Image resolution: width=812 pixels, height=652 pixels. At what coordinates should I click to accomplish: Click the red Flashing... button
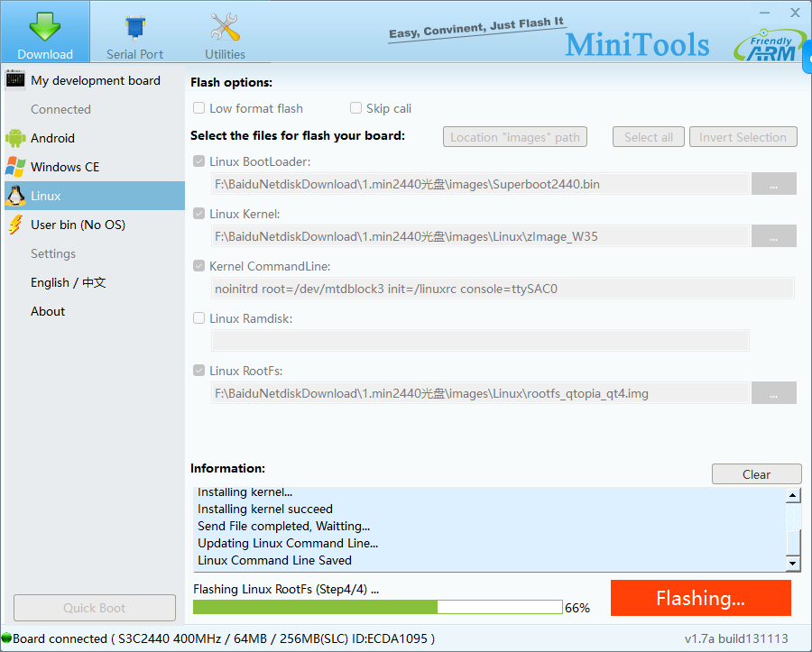pos(701,598)
